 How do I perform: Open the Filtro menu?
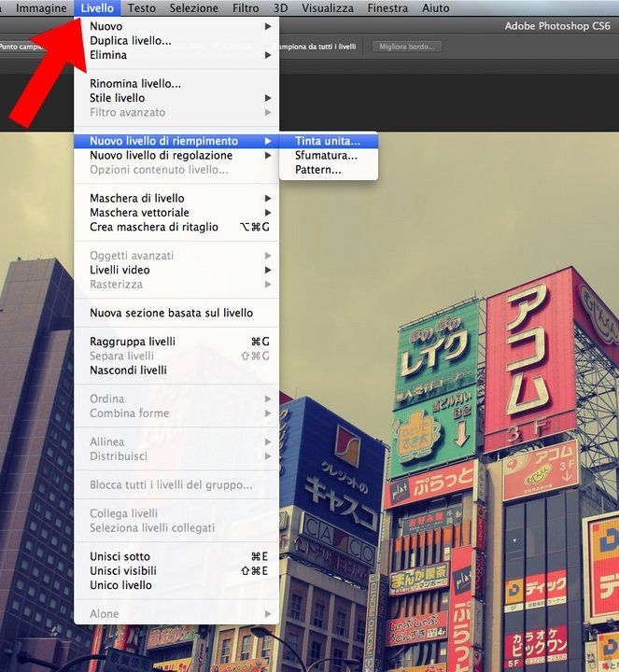tap(246, 8)
